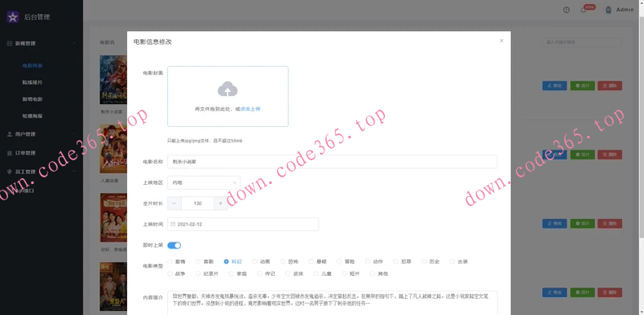Click 删除 button for 人潮汹涌 row
Image resolution: width=644 pixels, height=315 pixels.
(x=610, y=155)
